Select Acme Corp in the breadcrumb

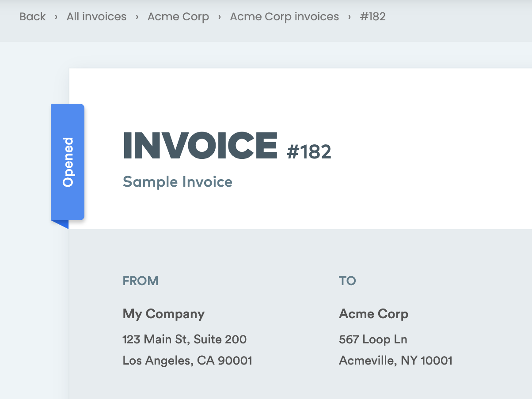pos(178,16)
